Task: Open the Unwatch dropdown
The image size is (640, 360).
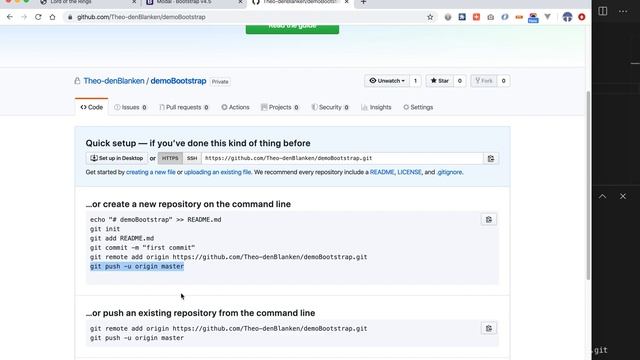Action: tap(387, 81)
